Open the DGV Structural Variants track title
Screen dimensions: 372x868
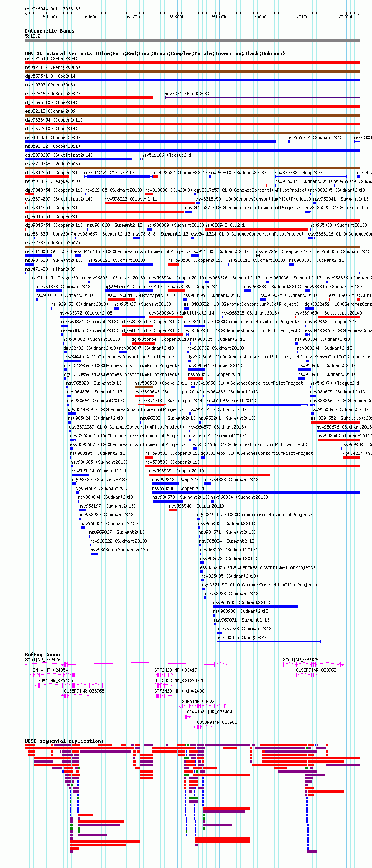(x=155, y=53)
